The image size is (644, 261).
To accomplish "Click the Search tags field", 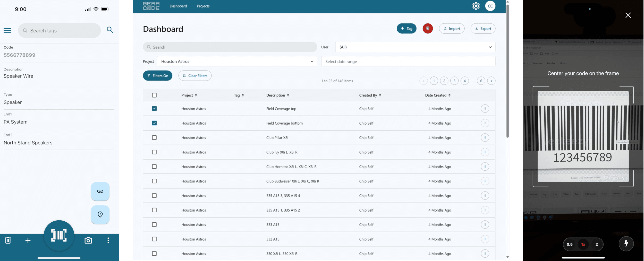I will pyautogui.click(x=59, y=31).
